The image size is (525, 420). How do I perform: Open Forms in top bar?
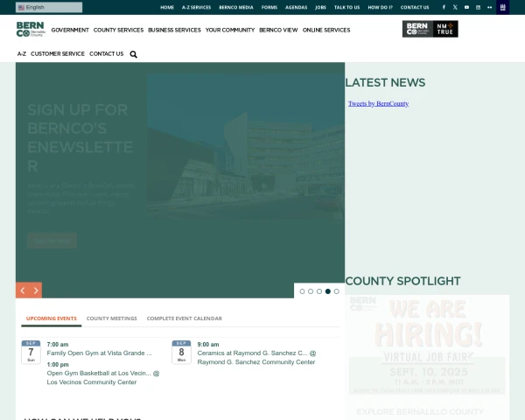coord(269,7)
